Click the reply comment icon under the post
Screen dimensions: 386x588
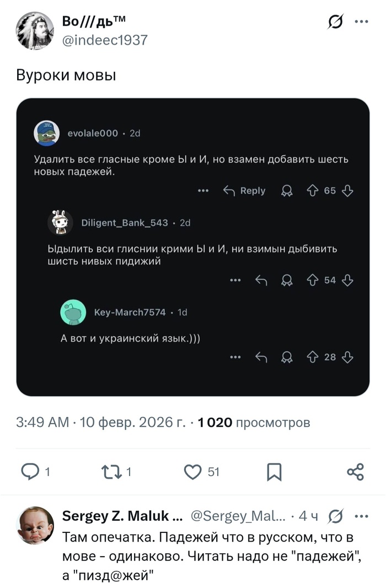tap(29, 471)
